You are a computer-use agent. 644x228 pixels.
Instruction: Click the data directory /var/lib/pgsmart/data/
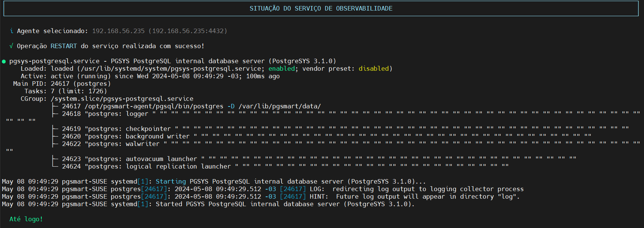[280, 106]
